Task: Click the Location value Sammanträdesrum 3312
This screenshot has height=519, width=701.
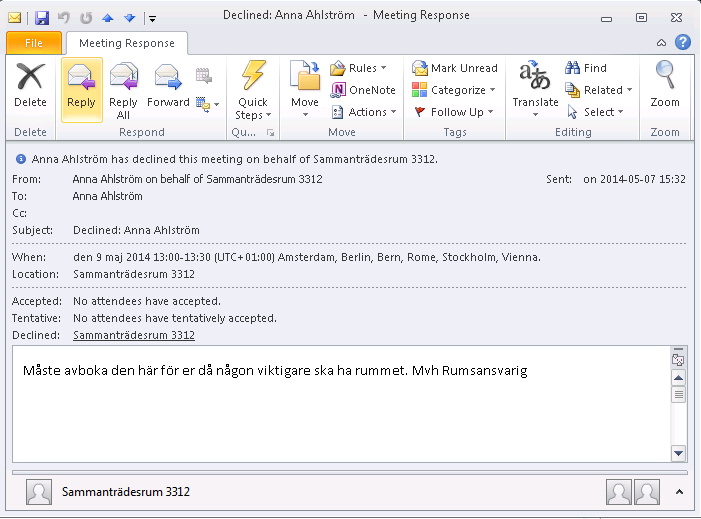Action: 134,274
